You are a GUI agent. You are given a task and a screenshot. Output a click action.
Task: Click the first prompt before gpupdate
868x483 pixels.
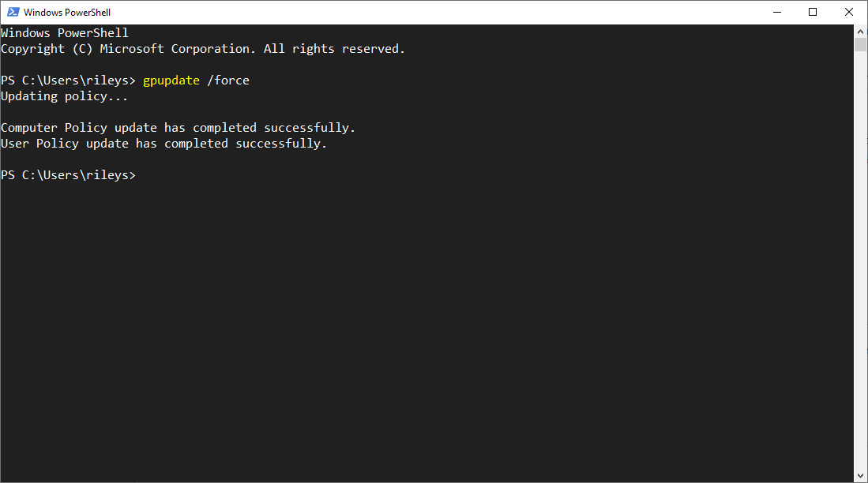(68, 80)
